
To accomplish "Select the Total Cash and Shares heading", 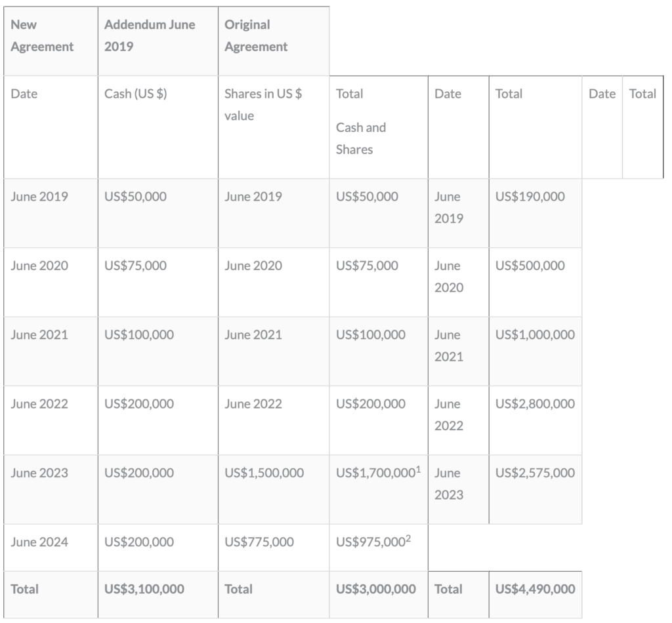I will coord(361,121).
